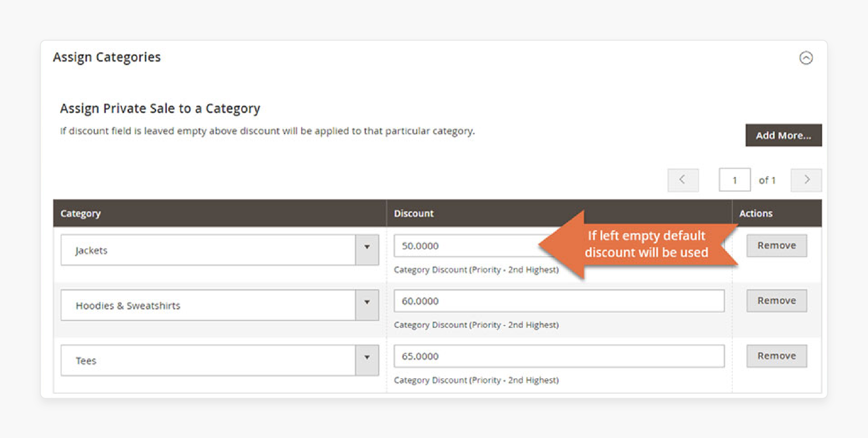Click the Remove button for Tees
868x438 pixels.
[x=776, y=355]
